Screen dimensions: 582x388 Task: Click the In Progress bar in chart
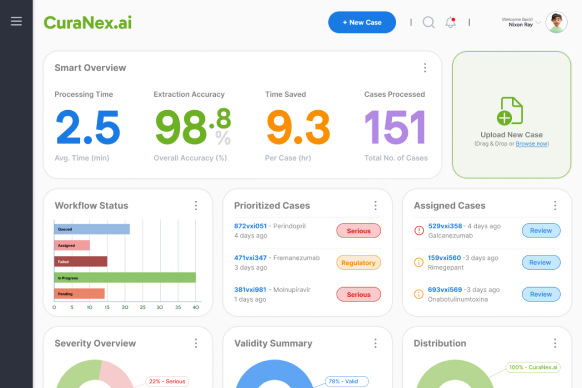[x=125, y=278]
